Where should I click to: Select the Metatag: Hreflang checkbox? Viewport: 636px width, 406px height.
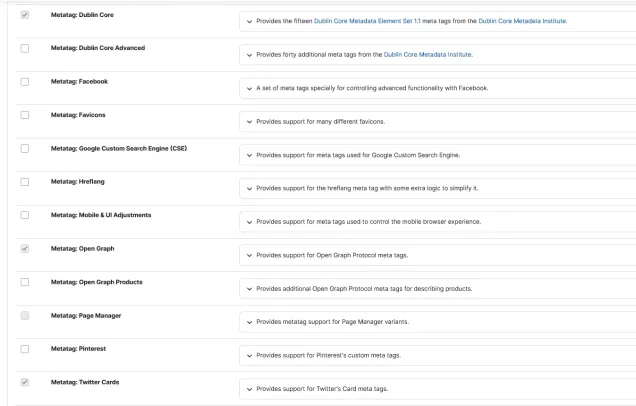click(25, 182)
